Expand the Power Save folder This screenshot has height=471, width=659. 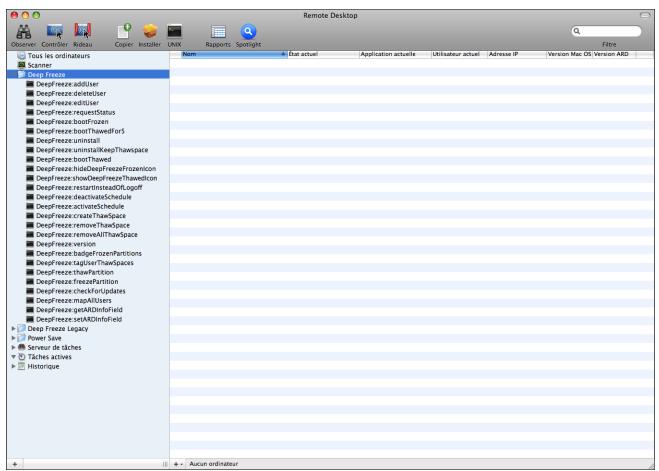point(13,338)
